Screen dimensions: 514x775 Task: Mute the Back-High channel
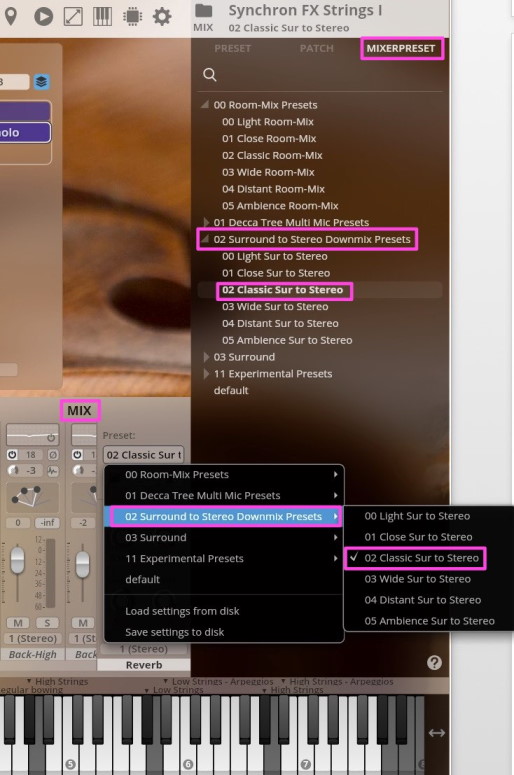[18, 623]
